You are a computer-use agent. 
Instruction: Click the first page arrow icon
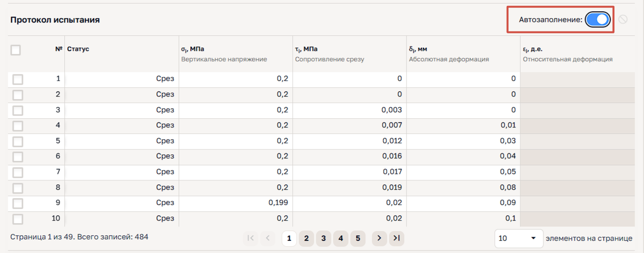(x=251, y=238)
